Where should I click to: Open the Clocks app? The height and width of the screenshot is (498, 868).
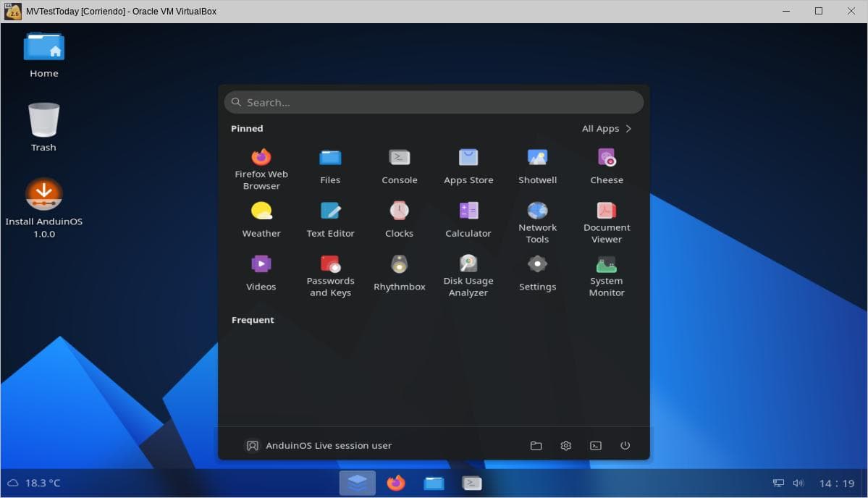pyautogui.click(x=399, y=219)
